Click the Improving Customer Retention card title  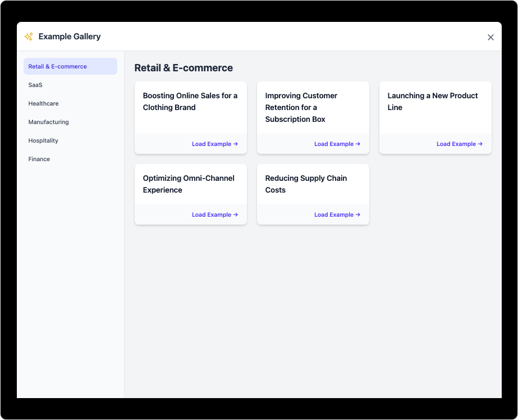[x=301, y=107]
